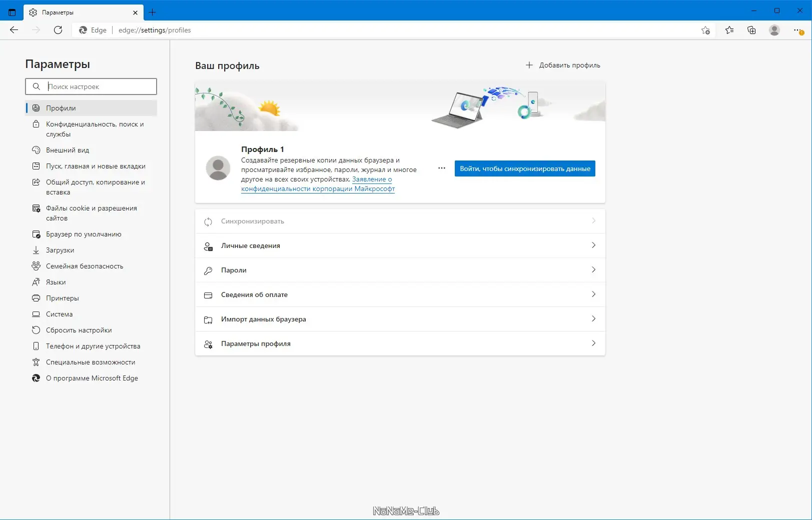Screen dimensions: 812x520
Task: Go to Семейная безопасность section
Action: coord(91,266)
